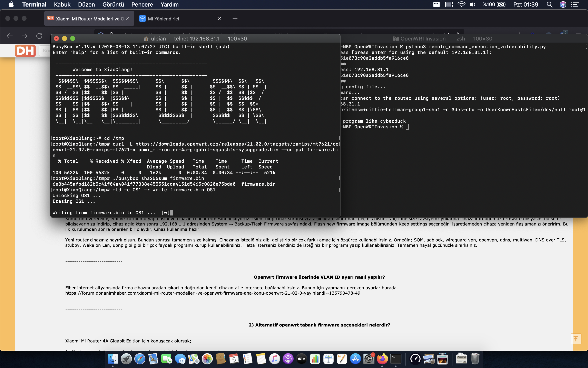Open the Görüntü menu
This screenshot has height=368, width=588.
tap(113, 4)
